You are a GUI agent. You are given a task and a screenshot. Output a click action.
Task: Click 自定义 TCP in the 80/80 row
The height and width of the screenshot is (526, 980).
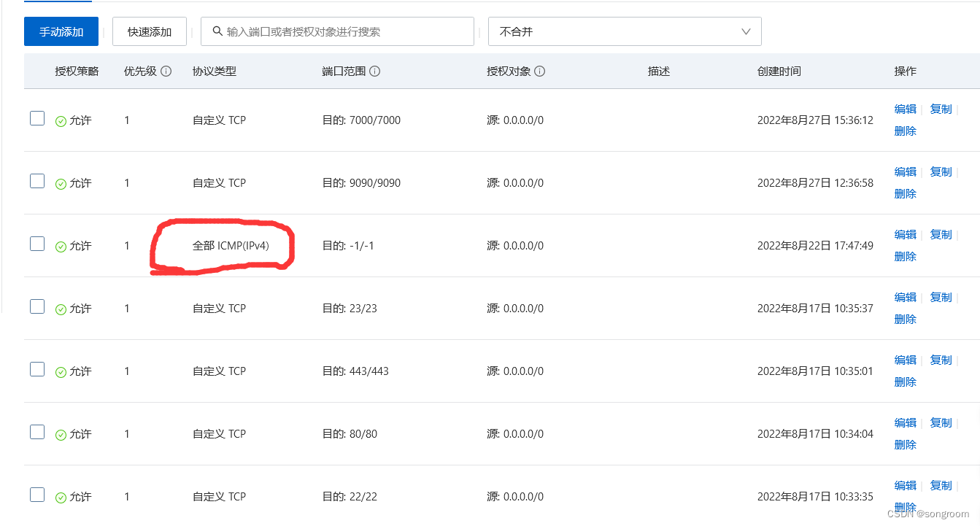pos(219,434)
